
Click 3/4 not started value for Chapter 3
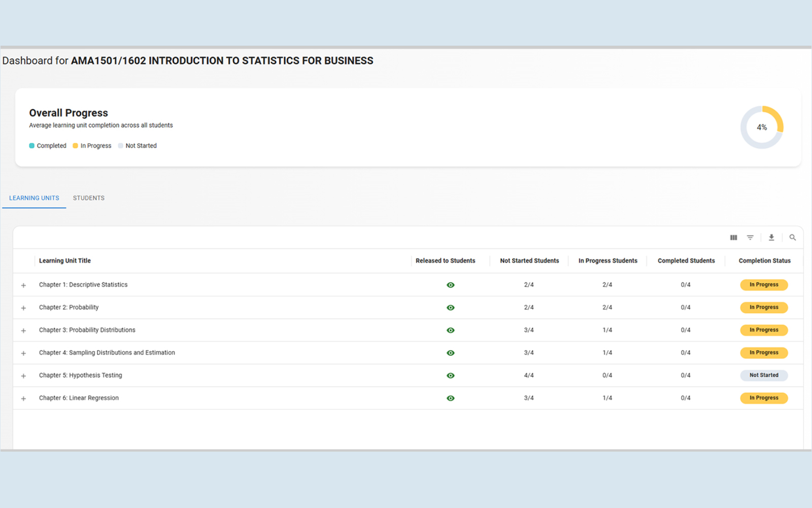coord(529,330)
